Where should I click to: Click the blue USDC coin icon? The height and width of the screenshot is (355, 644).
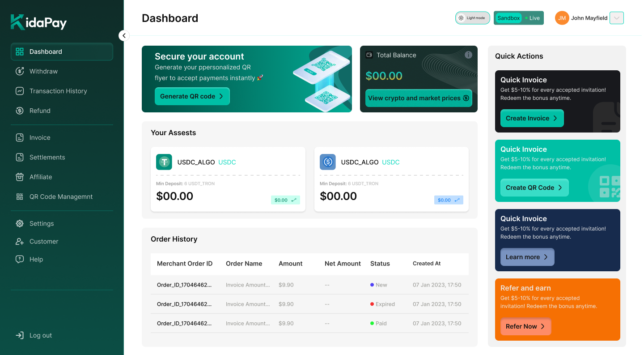pos(328,162)
